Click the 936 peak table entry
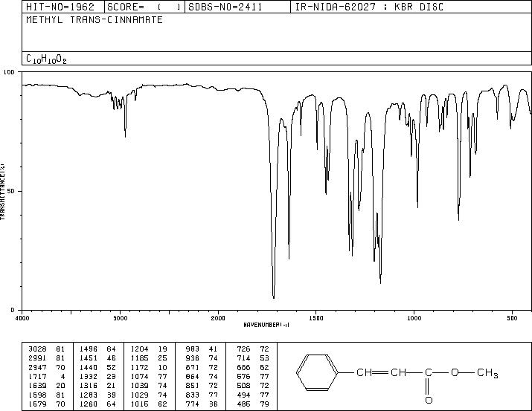 click(x=202, y=358)
